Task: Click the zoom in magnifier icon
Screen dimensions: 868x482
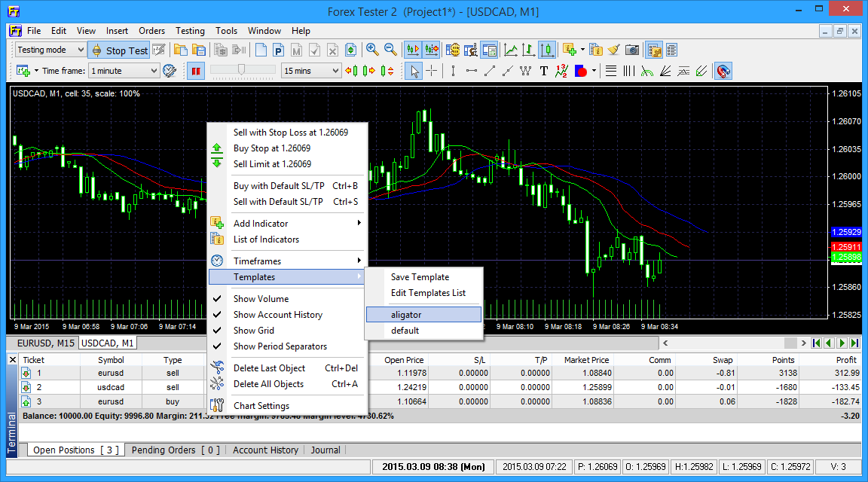Action: (x=372, y=50)
